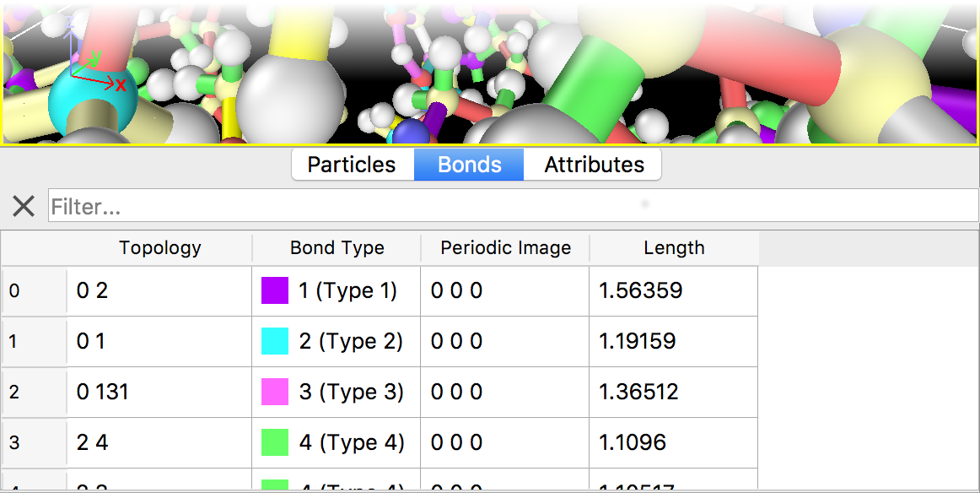Select row header 2 in bonds table
Image resolution: width=980 pixels, height=493 pixels.
point(34,393)
